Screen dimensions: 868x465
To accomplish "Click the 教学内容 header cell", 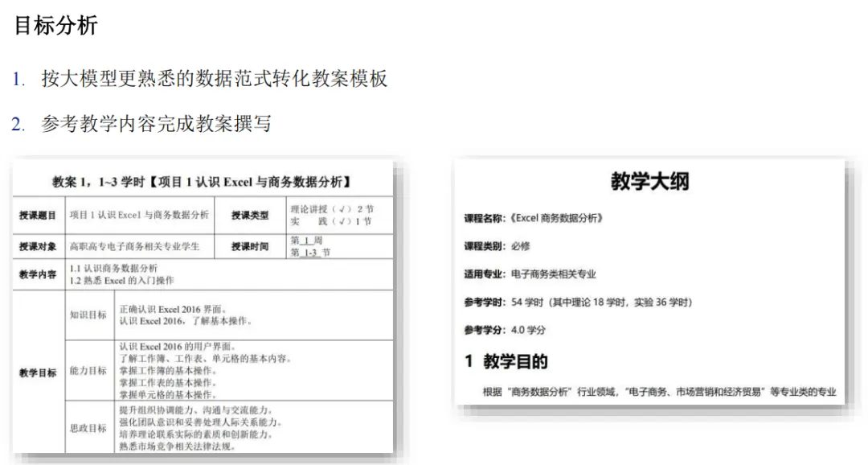I will coord(39,274).
